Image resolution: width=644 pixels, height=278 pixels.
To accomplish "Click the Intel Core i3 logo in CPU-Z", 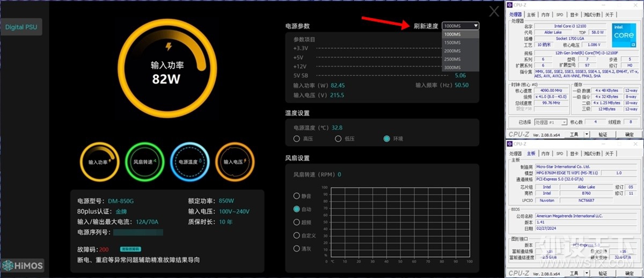I will click(x=624, y=35).
